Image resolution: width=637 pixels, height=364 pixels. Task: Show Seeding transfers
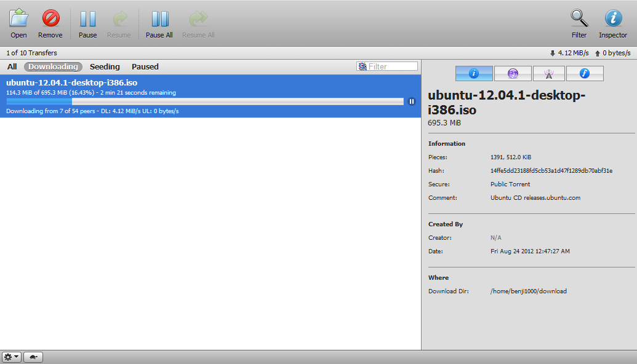(x=105, y=67)
